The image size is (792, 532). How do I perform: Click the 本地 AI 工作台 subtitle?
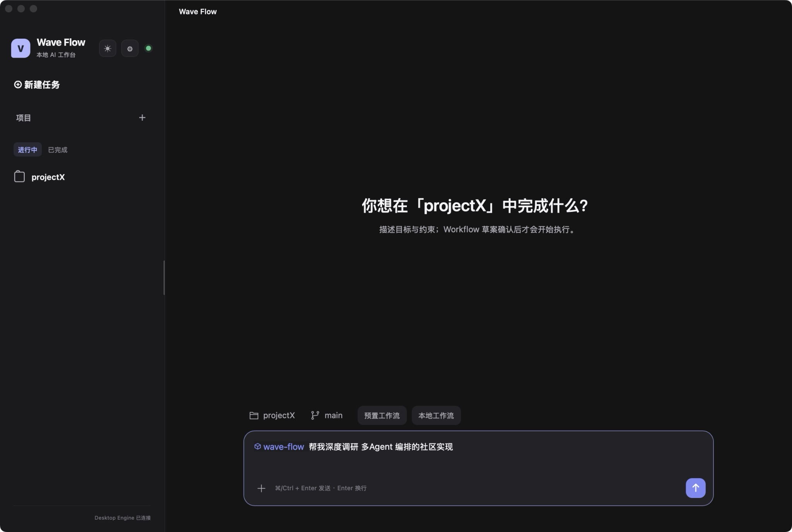[56, 55]
